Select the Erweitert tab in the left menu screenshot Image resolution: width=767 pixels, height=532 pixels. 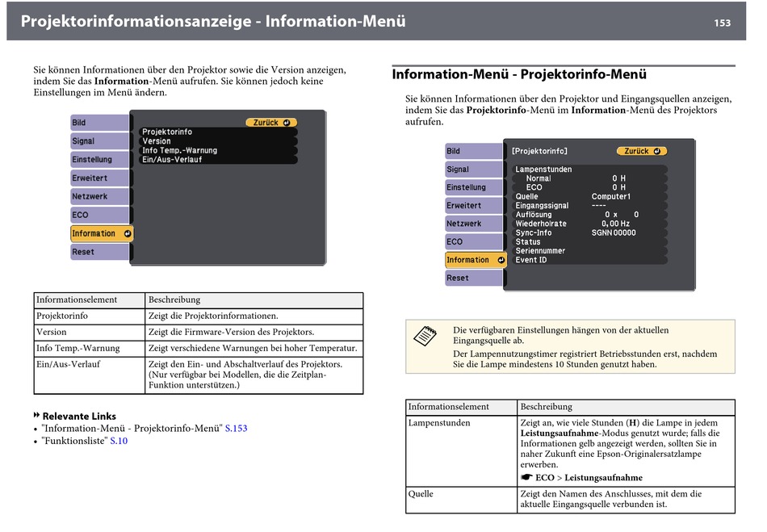click(100, 178)
